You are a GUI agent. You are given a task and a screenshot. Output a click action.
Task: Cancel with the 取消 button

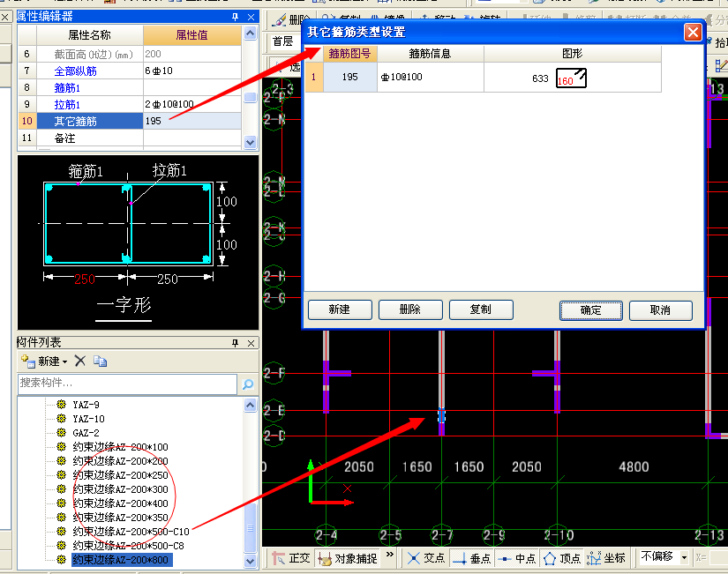[x=661, y=310]
